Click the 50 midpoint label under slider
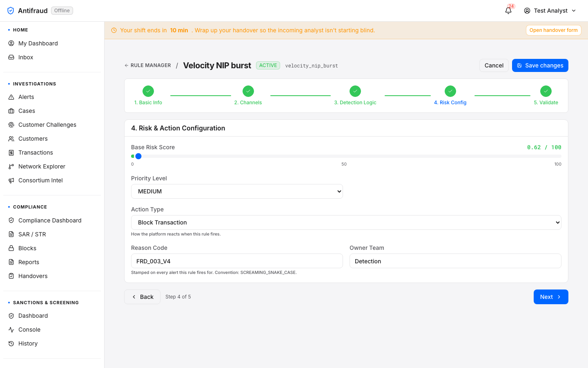Viewport: 588px width, 368px height. (344, 164)
